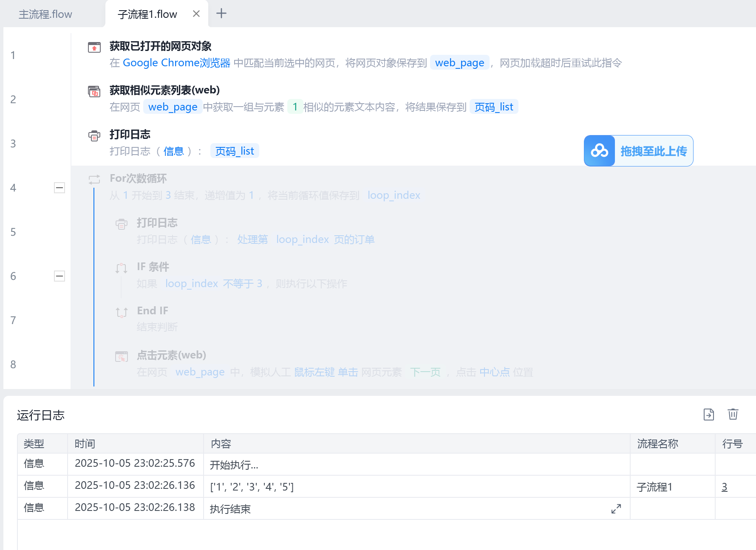
Task: Click timestamp 2025-10-05 23:02:25.576
Action: 135,463
